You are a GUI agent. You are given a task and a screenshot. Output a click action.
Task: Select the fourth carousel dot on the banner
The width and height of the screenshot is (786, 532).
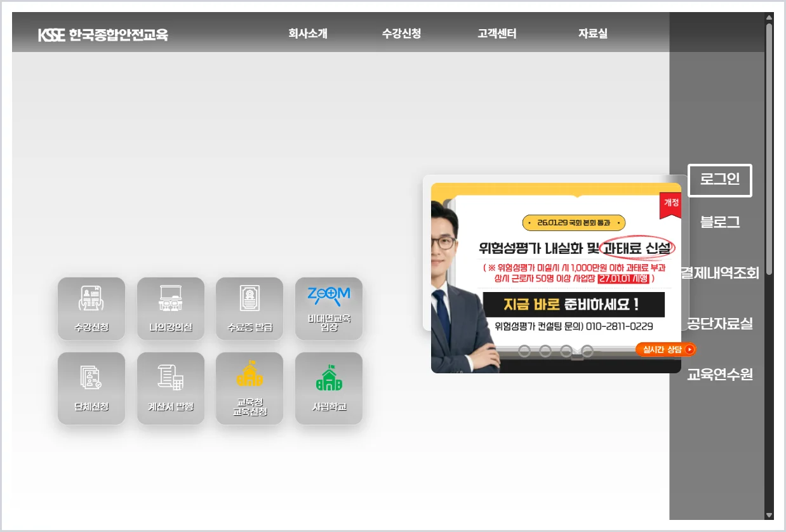tap(587, 351)
